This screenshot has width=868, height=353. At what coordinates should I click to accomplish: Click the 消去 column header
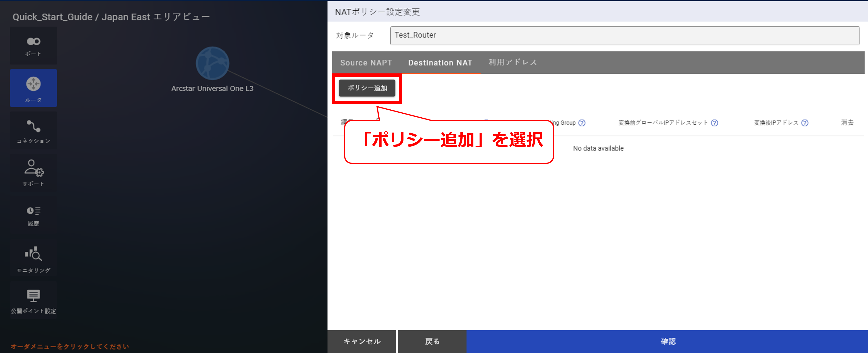coord(847,122)
